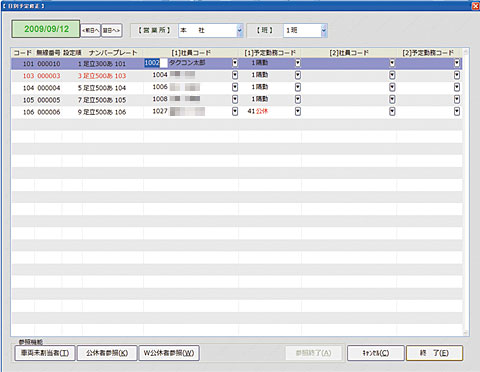Click the キャンセル(C) cancel button
480x372 pixels.
point(376,353)
